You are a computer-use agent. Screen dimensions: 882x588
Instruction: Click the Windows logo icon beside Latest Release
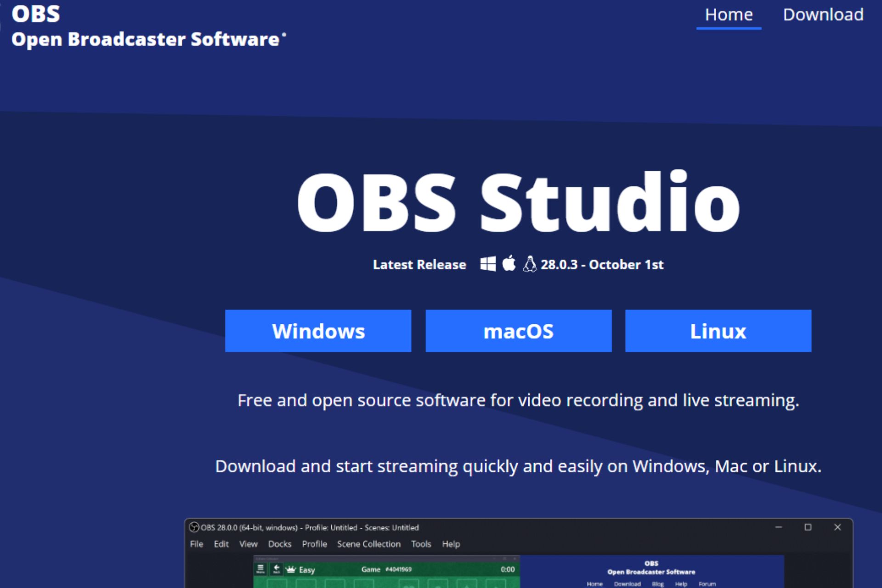pyautogui.click(x=488, y=264)
